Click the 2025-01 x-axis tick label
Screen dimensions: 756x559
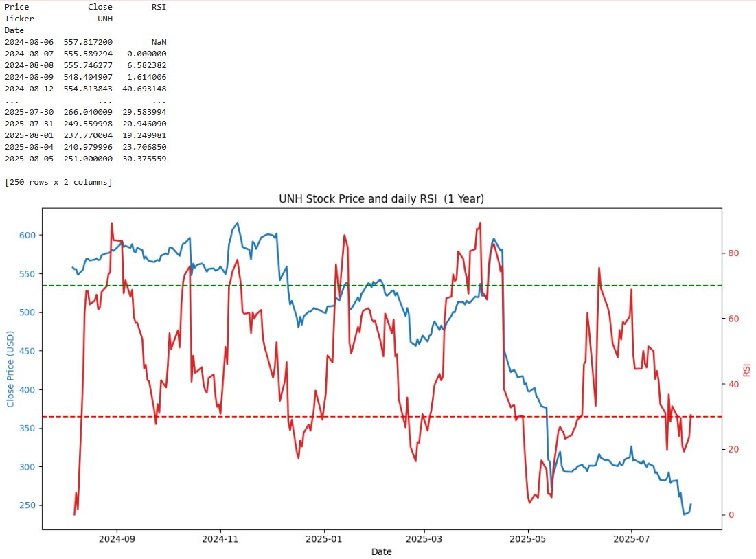coord(324,539)
